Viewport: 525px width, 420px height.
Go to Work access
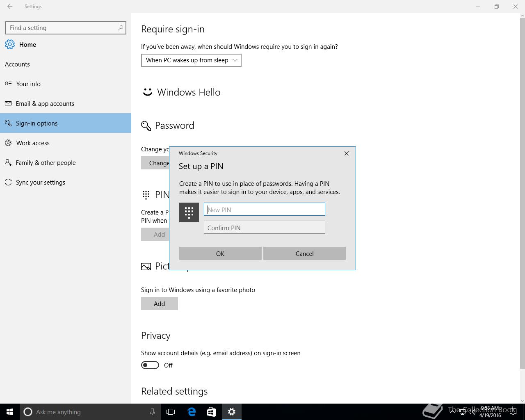click(66, 143)
